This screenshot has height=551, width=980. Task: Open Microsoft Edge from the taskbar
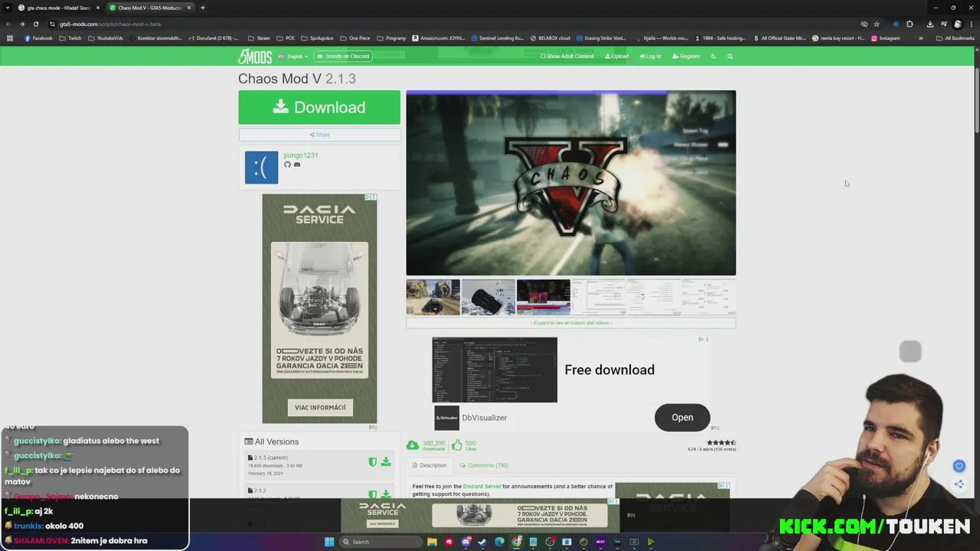point(499,542)
